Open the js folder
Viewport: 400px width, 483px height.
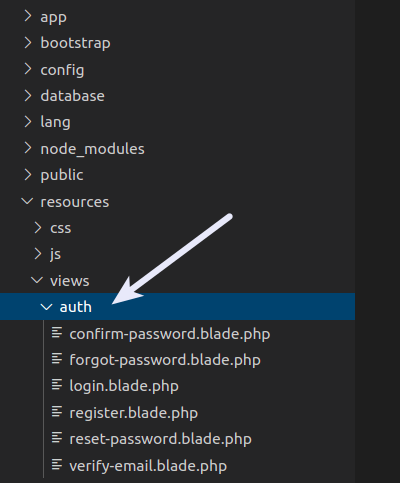click(x=177, y=254)
